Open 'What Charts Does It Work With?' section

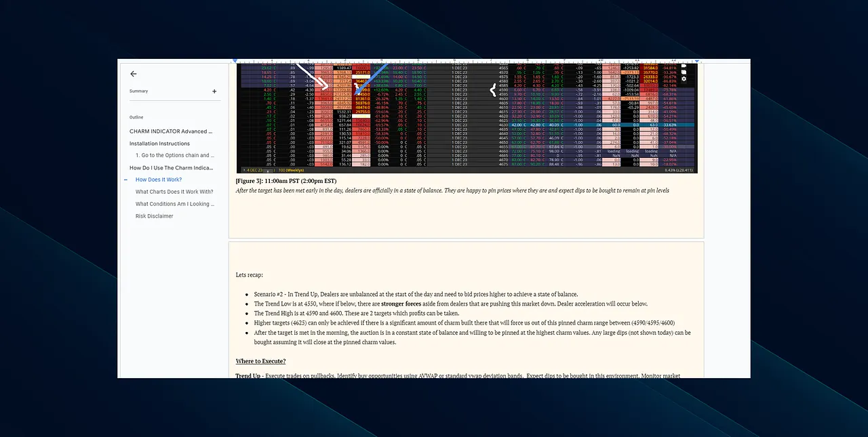tap(174, 192)
